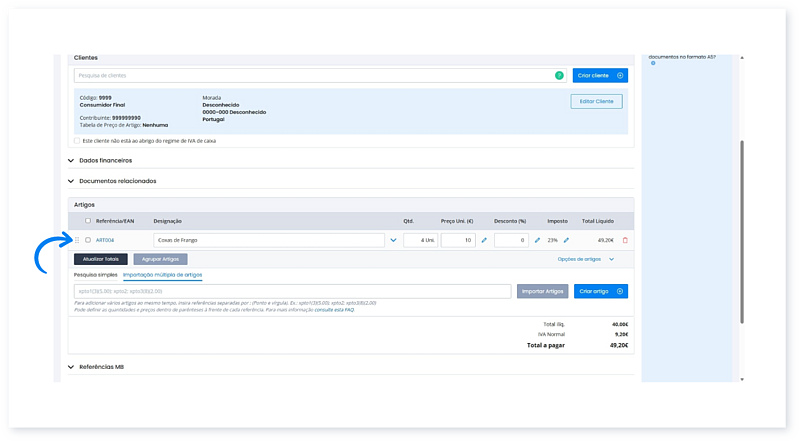The width and height of the screenshot is (800, 442).
Task: Tick the select-all checkbox in articles header
Action: (88, 220)
